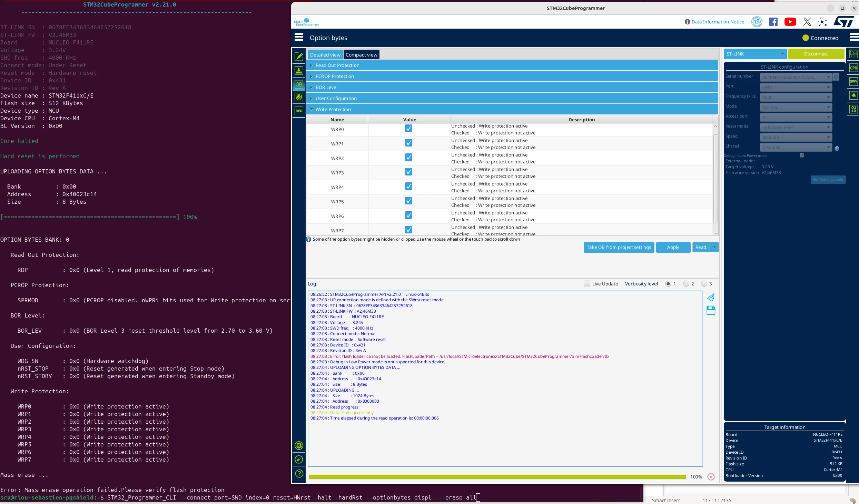Open the CPU icon in right sidebar
The image size is (859, 504).
point(853,68)
